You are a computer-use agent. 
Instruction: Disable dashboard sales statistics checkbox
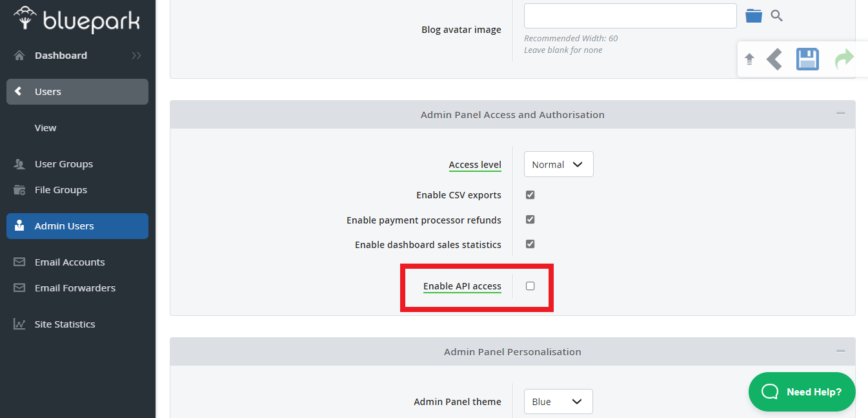[x=530, y=244]
